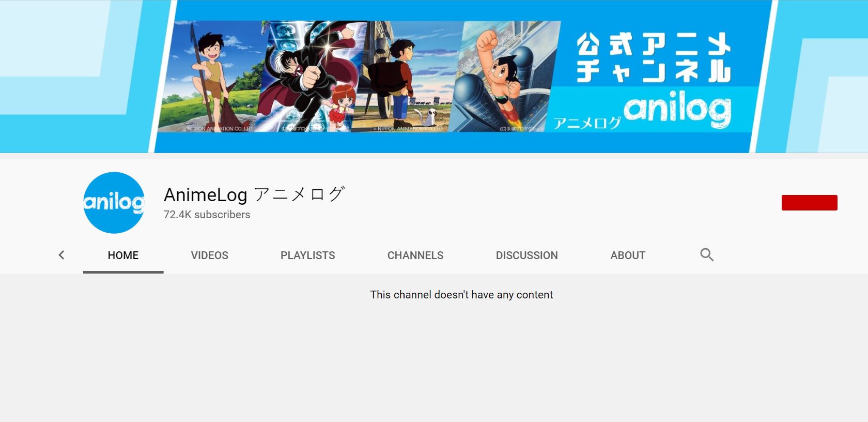The width and height of the screenshot is (868, 422).
Task: Click the anilog logo in the banner
Action: point(677,111)
